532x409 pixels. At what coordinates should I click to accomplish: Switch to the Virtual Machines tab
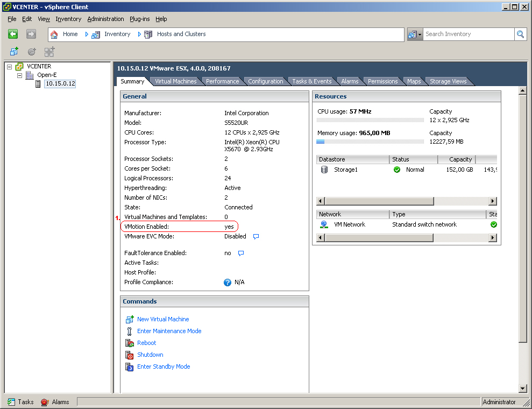pos(176,81)
